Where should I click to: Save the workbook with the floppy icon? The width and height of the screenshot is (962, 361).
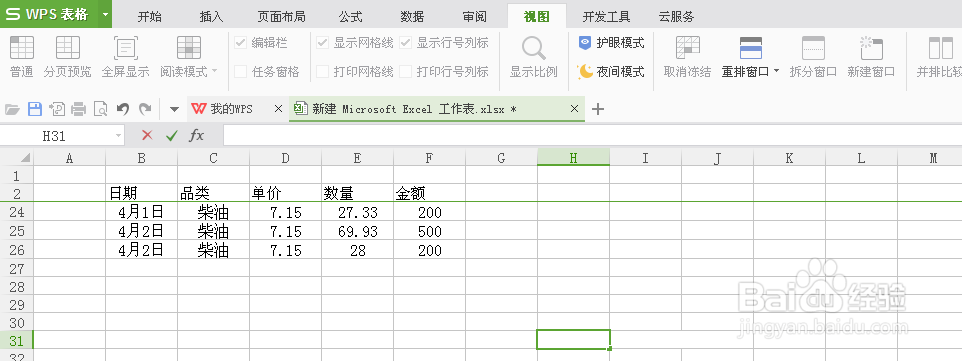tap(35, 109)
